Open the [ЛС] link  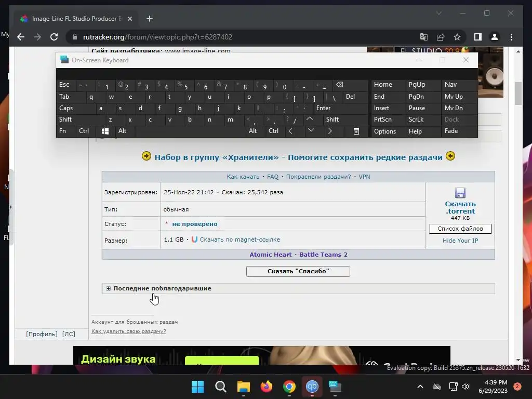point(69,334)
